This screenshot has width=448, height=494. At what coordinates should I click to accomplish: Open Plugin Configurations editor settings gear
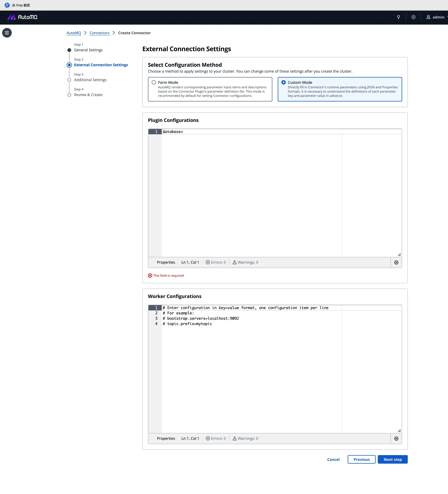pyautogui.click(x=396, y=262)
